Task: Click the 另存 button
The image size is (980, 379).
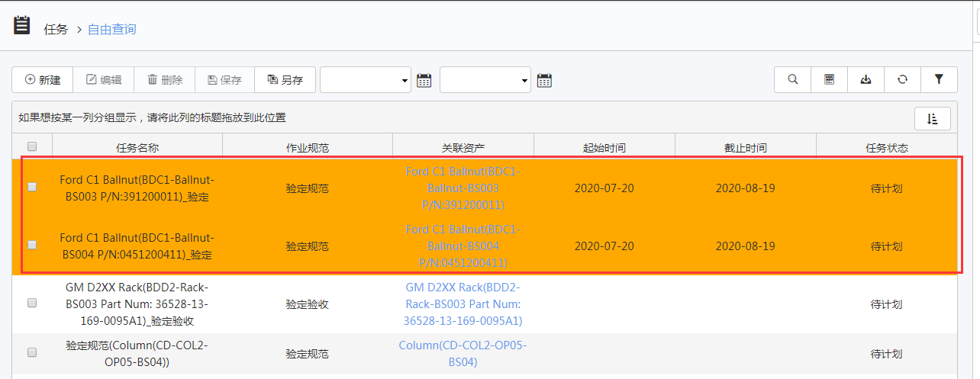Action: (x=285, y=79)
